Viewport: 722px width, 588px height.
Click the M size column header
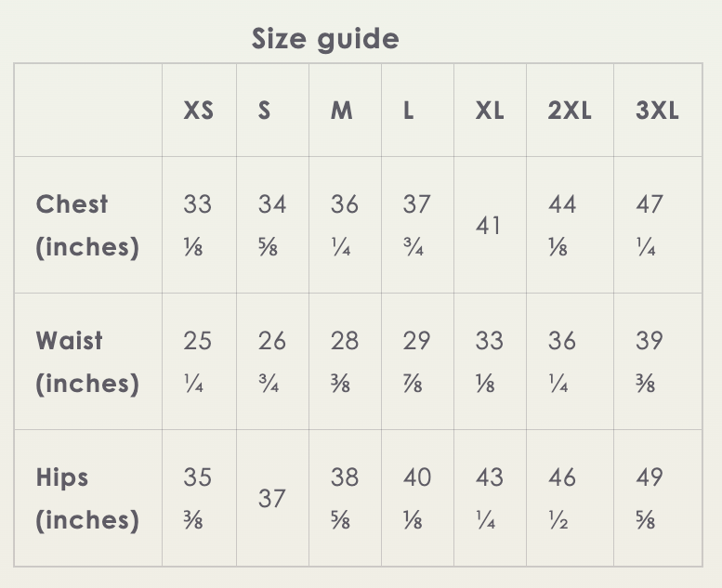pos(342,111)
